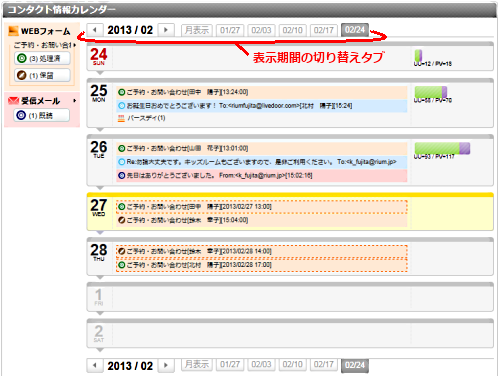The width and height of the screenshot is (500, 376).
Task: Click the access bar for the 24th
Action: click(x=418, y=55)
